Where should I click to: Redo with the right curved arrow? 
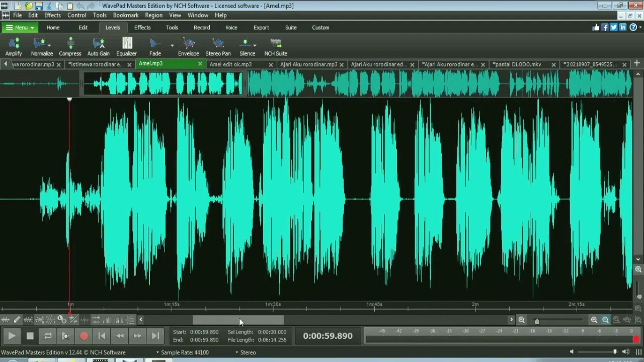pos(91,6)
